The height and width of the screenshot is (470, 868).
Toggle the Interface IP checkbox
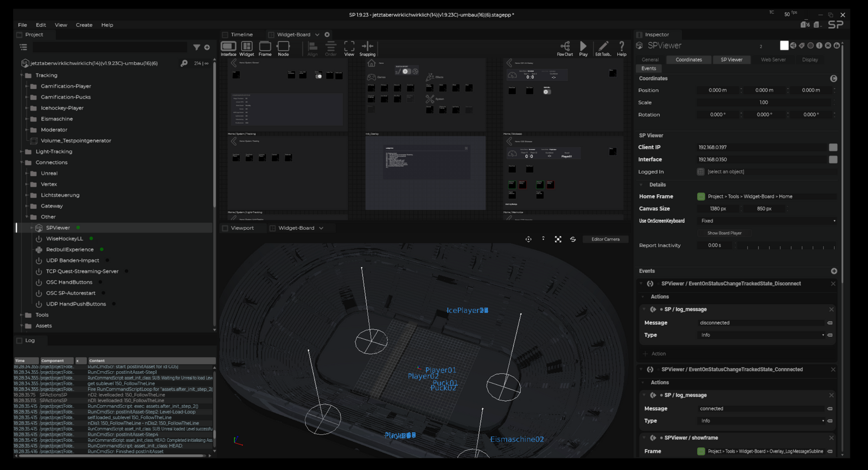833,159
